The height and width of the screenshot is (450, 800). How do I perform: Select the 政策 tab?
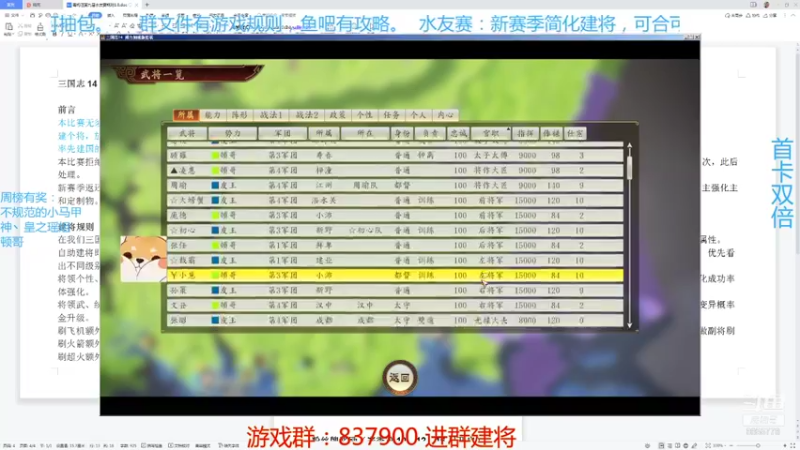pos(338,115)
